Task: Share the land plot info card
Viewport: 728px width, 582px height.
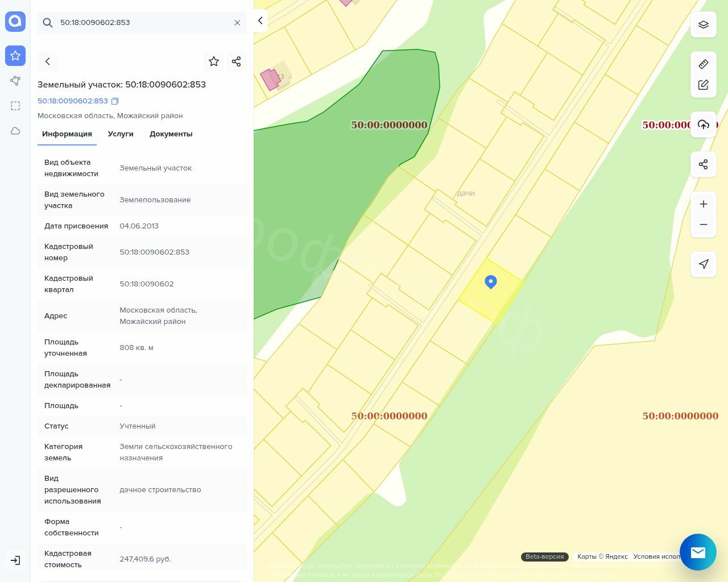Action: point(237,61)
